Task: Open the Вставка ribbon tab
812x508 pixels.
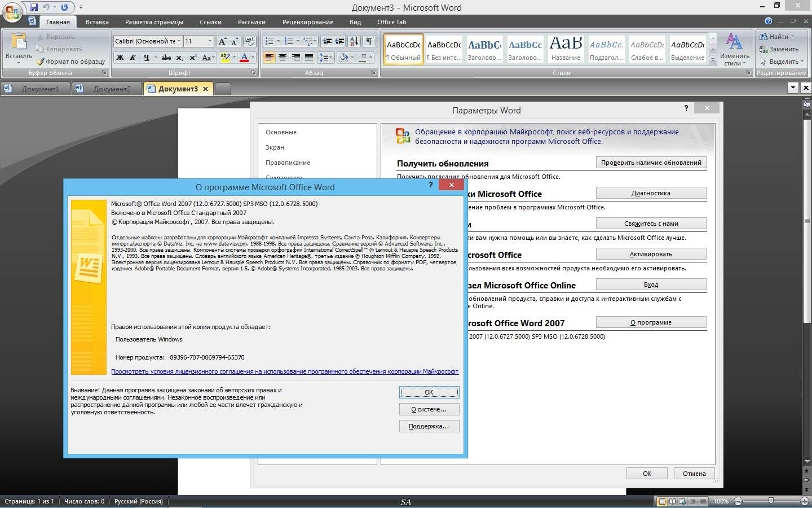Action: click(97, 22)
